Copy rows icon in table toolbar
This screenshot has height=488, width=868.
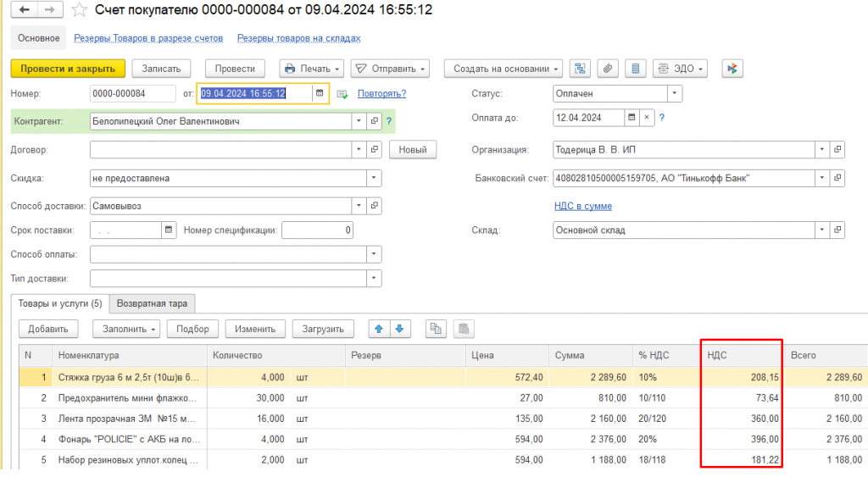(x=436, y=329)
